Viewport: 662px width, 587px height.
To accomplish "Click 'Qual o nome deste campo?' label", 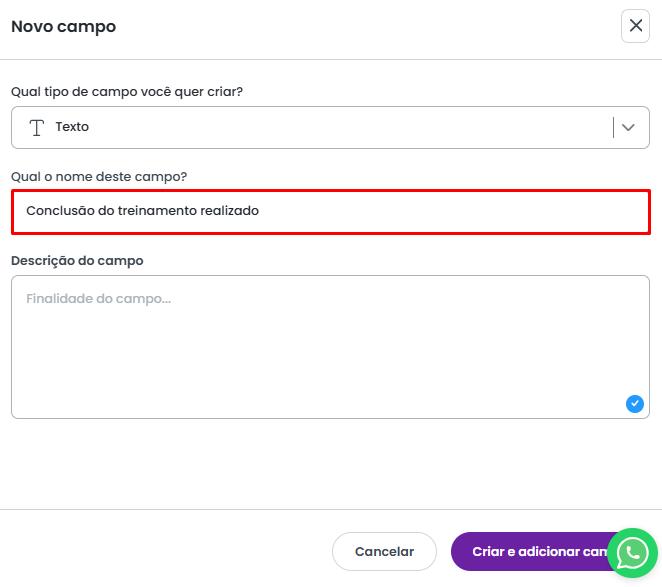I will coord(99,176).
